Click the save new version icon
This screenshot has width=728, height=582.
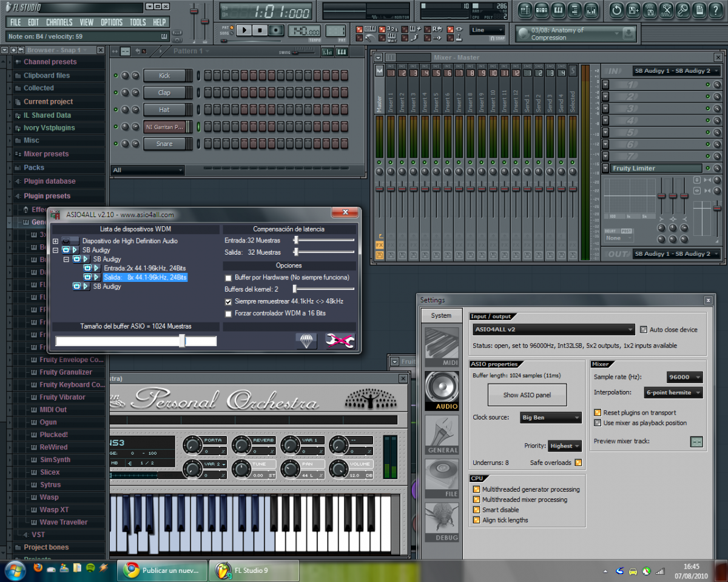pyautogui.click(x=633, y=10)
